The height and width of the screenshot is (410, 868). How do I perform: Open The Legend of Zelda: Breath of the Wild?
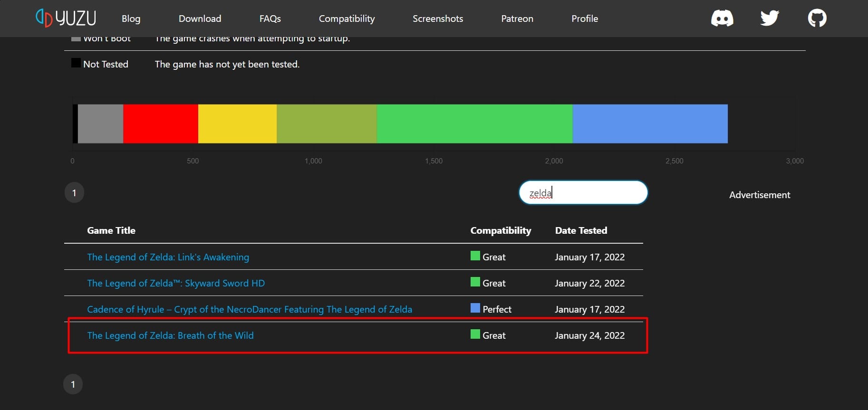pyautogui.click(x=170, y=335)
